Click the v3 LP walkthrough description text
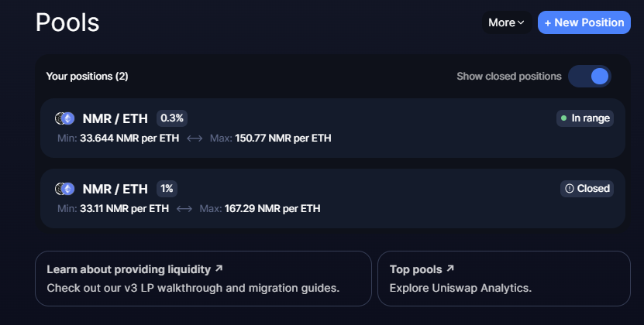The image size is (644, 325). (193, 288)
